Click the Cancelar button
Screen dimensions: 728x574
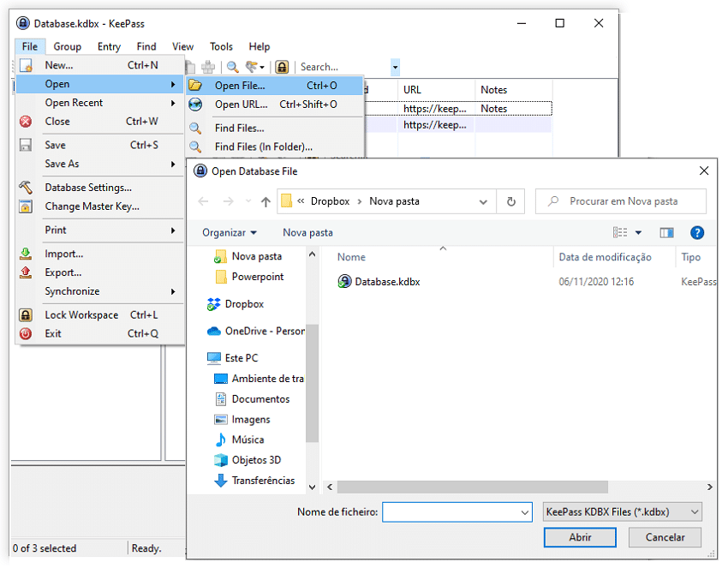coord(665,537)
